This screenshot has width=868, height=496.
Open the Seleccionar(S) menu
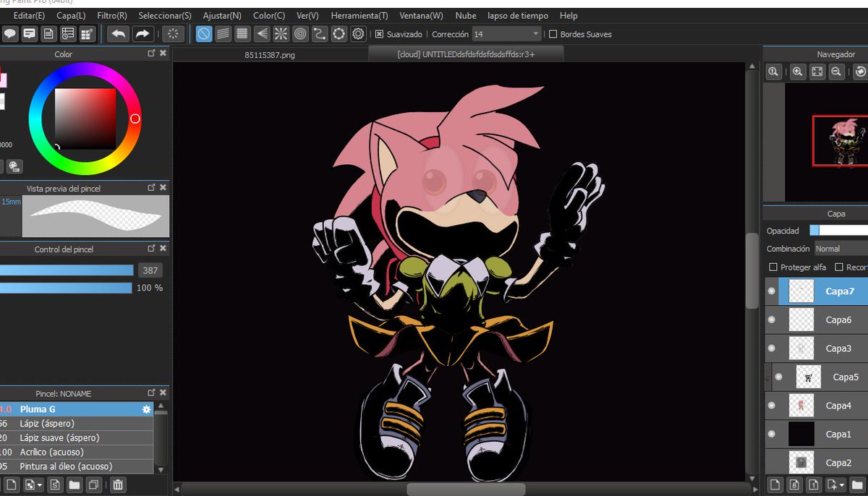point(165,15)
